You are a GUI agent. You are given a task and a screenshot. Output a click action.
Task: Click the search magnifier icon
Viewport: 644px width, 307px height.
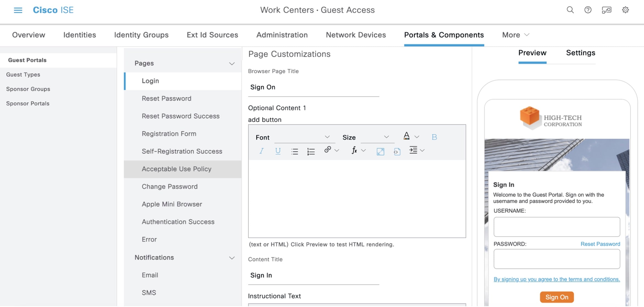point(570,10)
